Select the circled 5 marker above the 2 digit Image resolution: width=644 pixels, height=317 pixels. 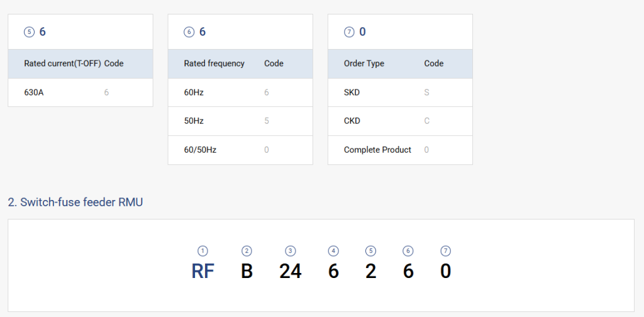[371, 251]
